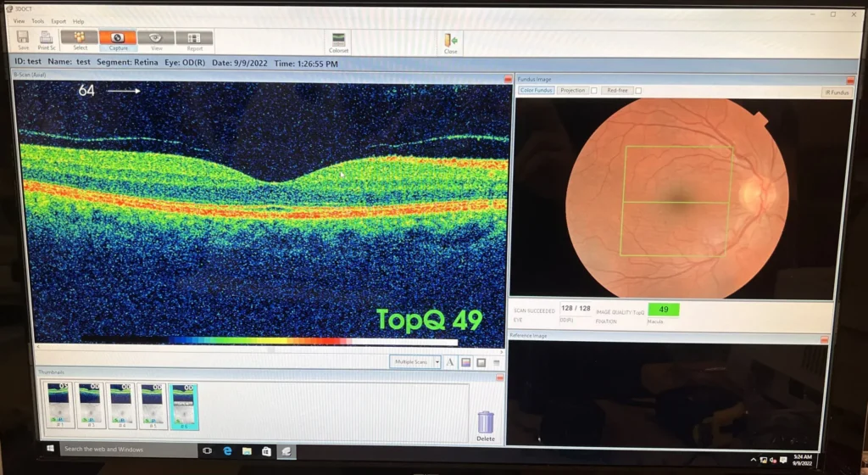Click the taskbar network icon
The height and width of the screenshot is (475, 868).
click(764, 460)
